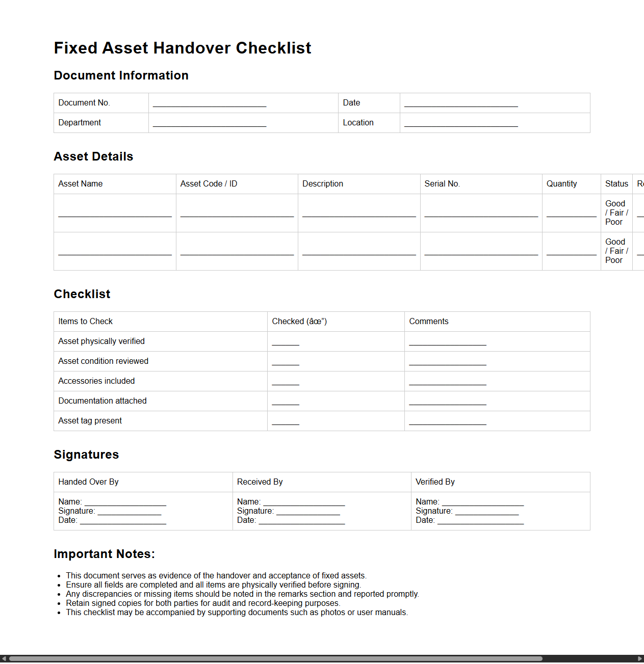The width and height of the screenshot is (644, 664).
Task: Click Comments blank for Asset tag present
Action: click(447, 421)
